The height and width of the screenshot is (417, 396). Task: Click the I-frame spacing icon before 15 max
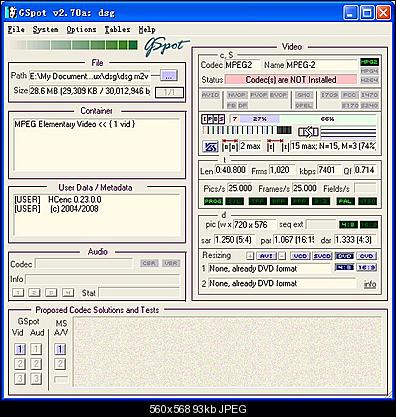(x=278, y=145)
